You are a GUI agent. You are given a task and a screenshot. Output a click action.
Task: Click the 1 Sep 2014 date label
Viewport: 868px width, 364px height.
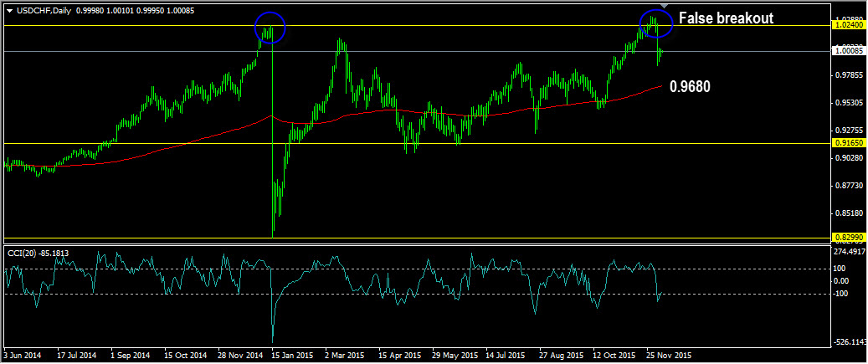coord(131,354)
